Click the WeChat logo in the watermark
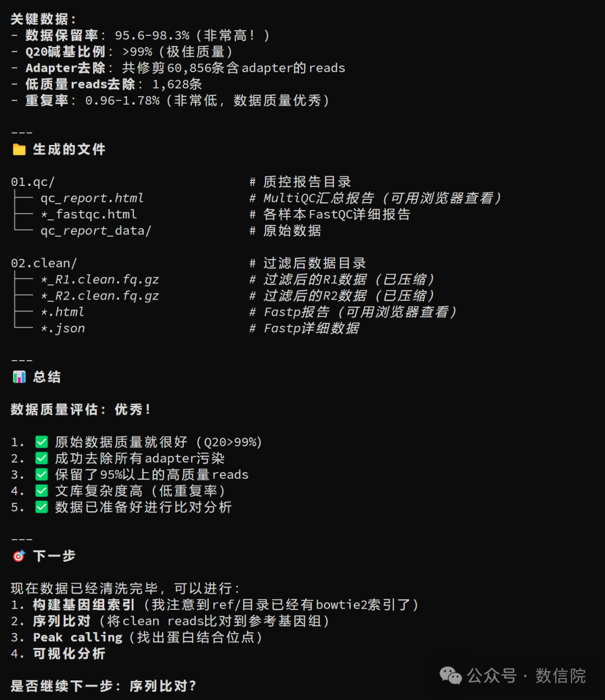The height and width of the screenshot is (700, 605). pyautogui.click(x=450, y=675)
